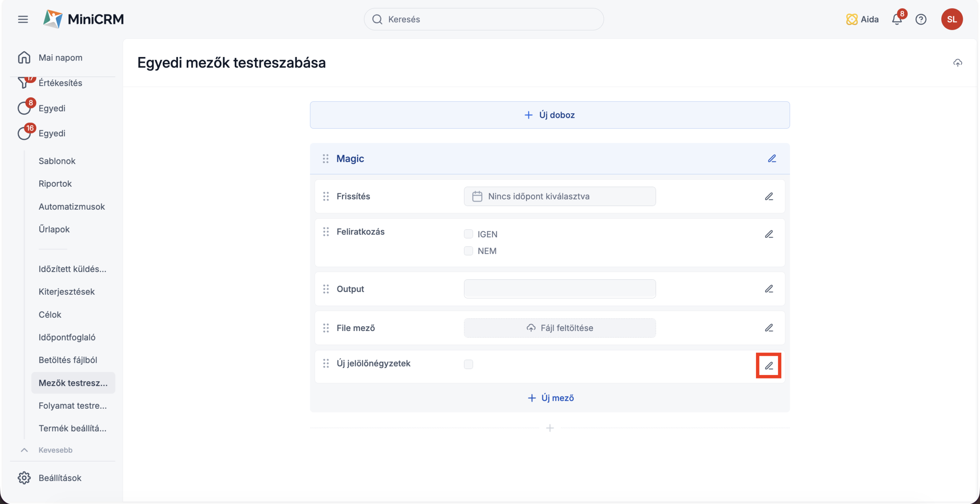Edit the Feliratkozás field
This screenshot has height=504, width=980.
769,234
